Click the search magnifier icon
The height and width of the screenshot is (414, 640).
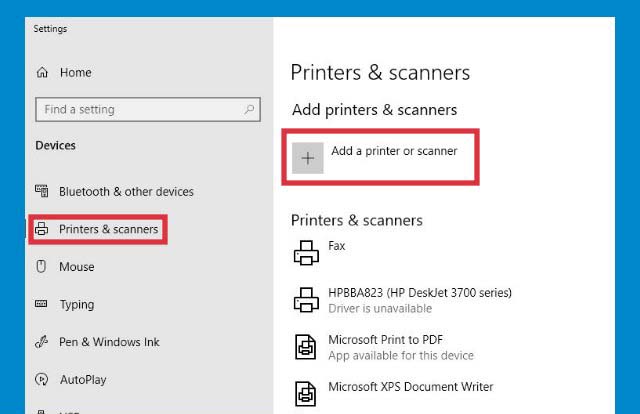(x=249, y=109)
